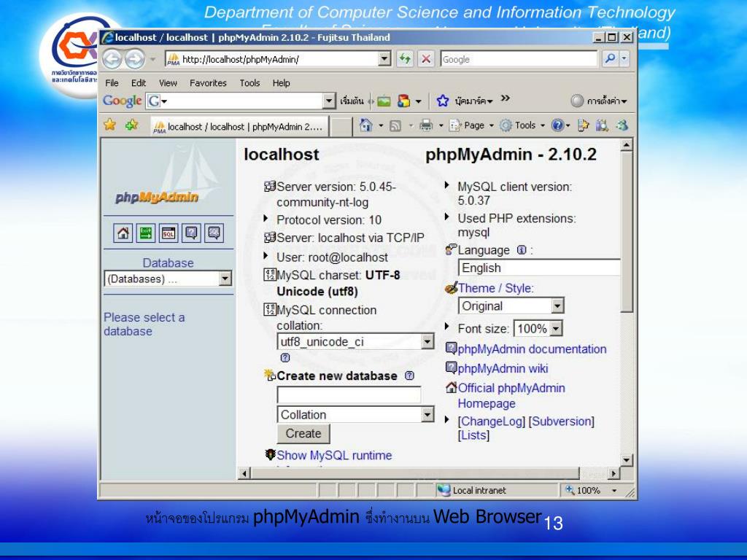Image resolution: width=747 pixels, height=560 pixels.
Task: Open the phpMyAdmin wiki link
Action: [503, 368]
